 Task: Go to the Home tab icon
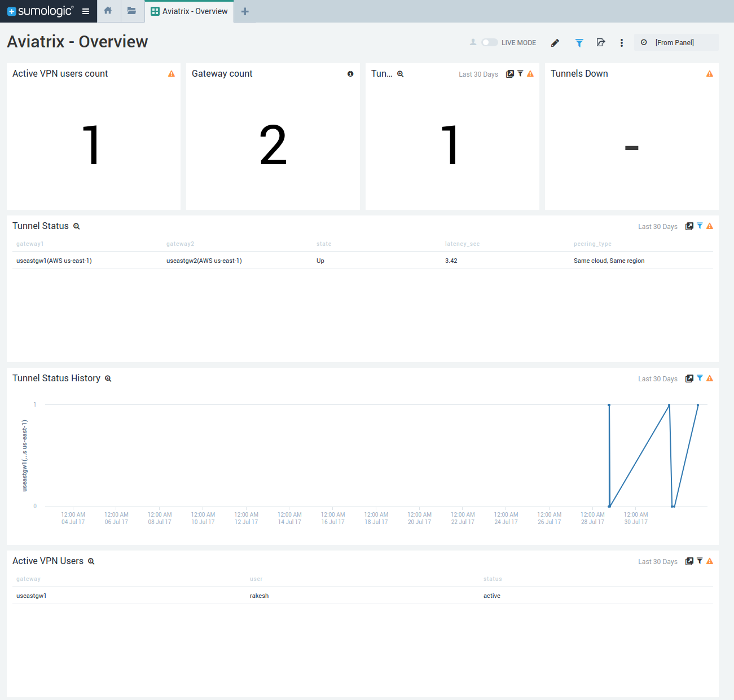click(x=108, y=11)
